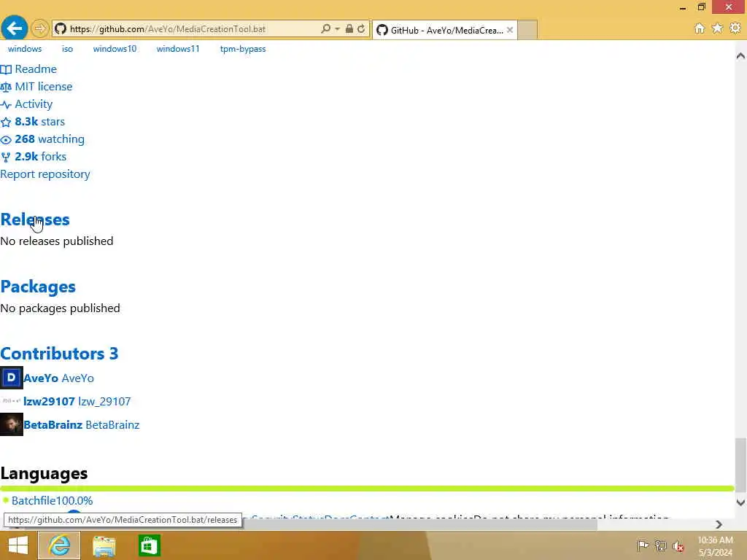
Task: Click the eye icon beside 268 watching
Action: (x=6, y=140)
